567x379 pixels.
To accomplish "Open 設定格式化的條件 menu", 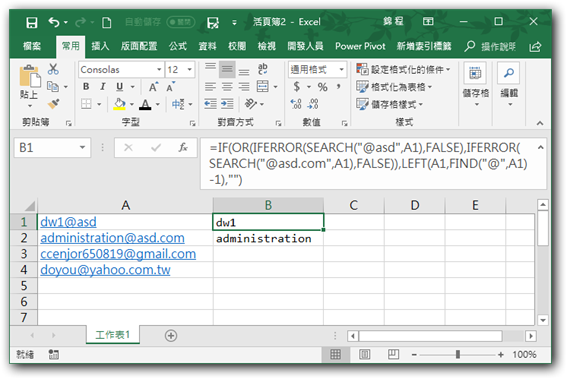I will pos(403,69).
